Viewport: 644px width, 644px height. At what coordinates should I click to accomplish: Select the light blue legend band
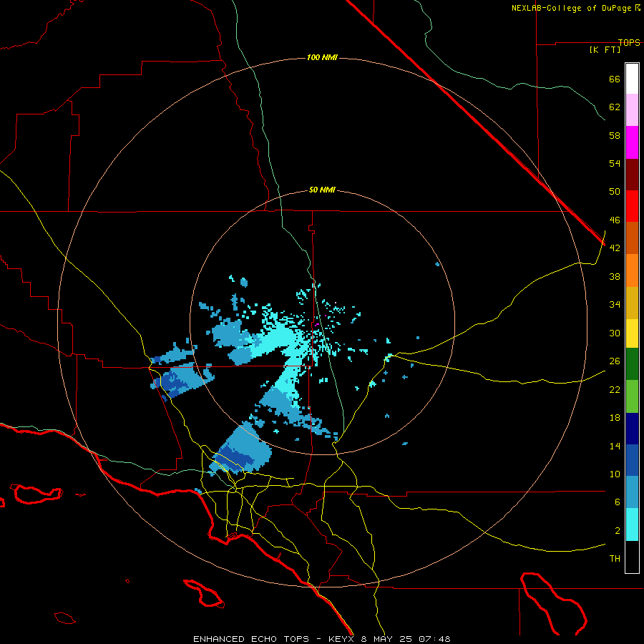[x=632, y=492]
